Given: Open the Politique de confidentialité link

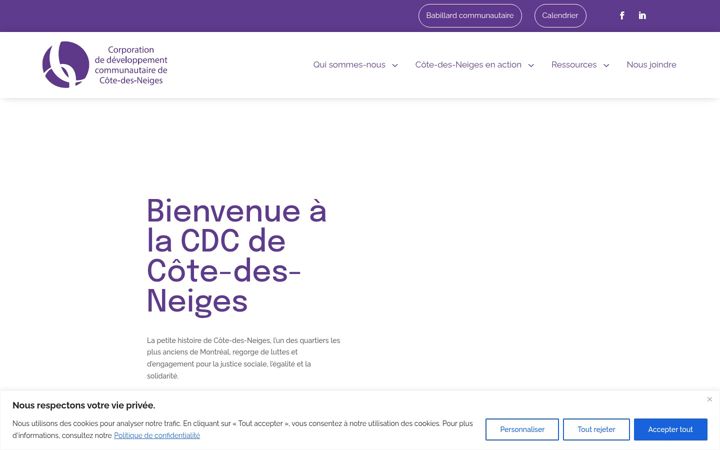Looking at the screenshot, I should coord(157,435).
